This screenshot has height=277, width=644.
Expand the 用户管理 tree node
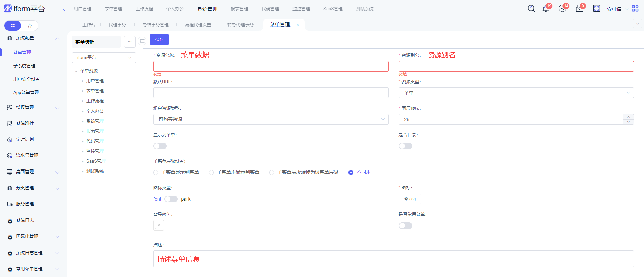click(82, 81)
